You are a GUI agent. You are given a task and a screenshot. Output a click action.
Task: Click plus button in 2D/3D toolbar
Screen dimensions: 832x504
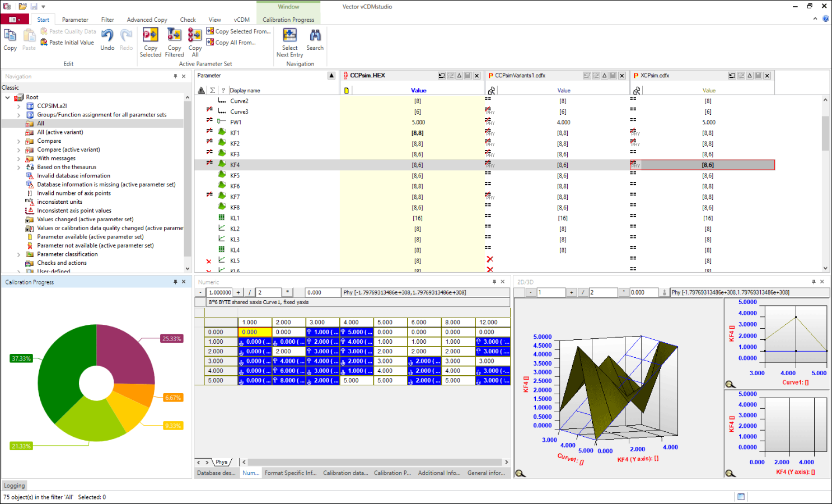coord(571,292)
